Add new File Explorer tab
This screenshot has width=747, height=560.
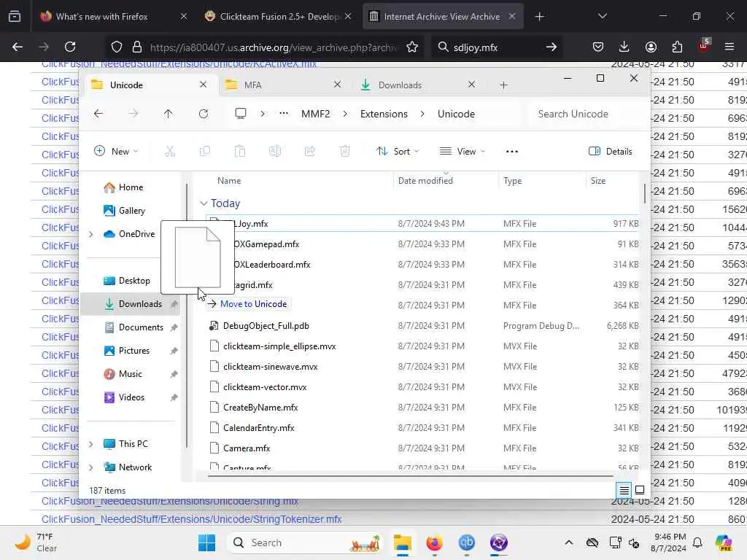[x=503, y=85]
